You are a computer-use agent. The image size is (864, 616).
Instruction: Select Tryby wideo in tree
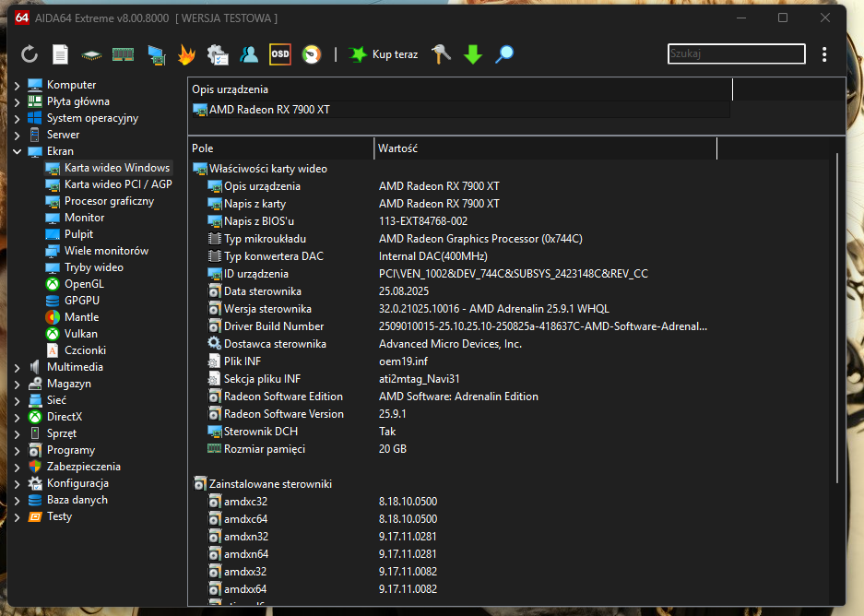coord(84,267)
